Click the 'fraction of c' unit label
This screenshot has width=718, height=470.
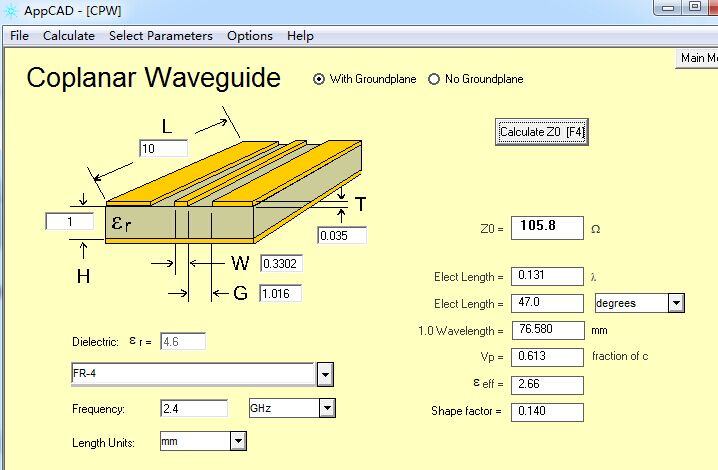coord(620,356)
